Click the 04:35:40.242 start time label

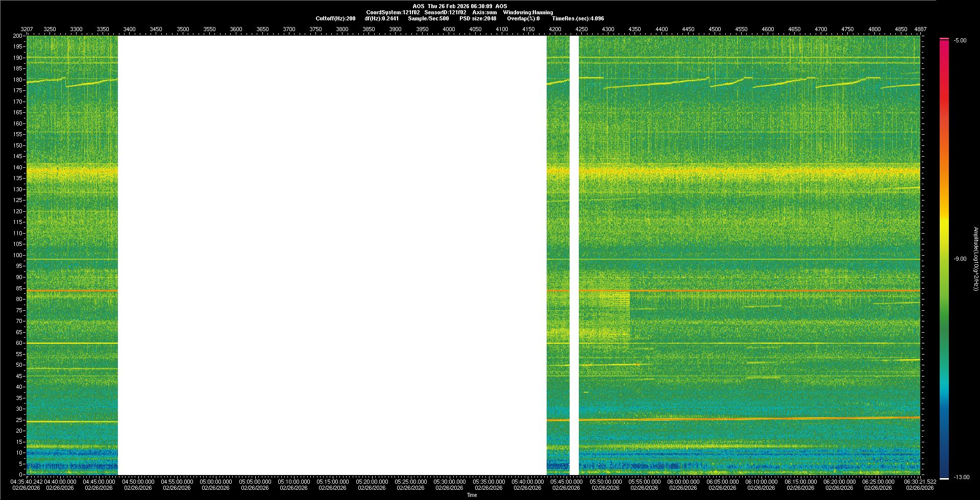[x=27, y=482]
